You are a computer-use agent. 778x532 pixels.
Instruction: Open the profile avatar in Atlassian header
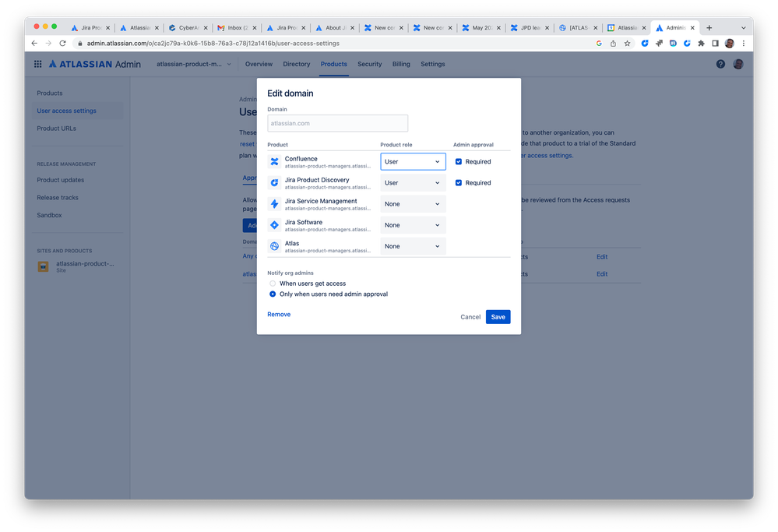point(738,64)
